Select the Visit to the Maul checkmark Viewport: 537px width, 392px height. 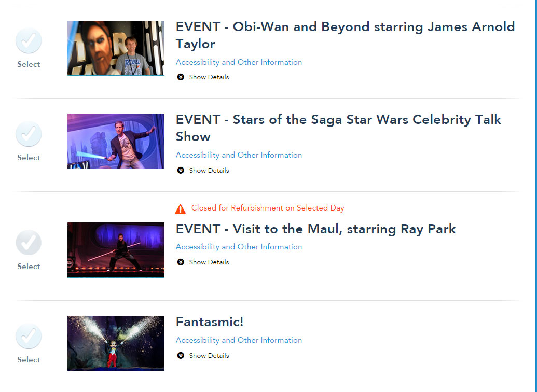(x=29, y=243)
